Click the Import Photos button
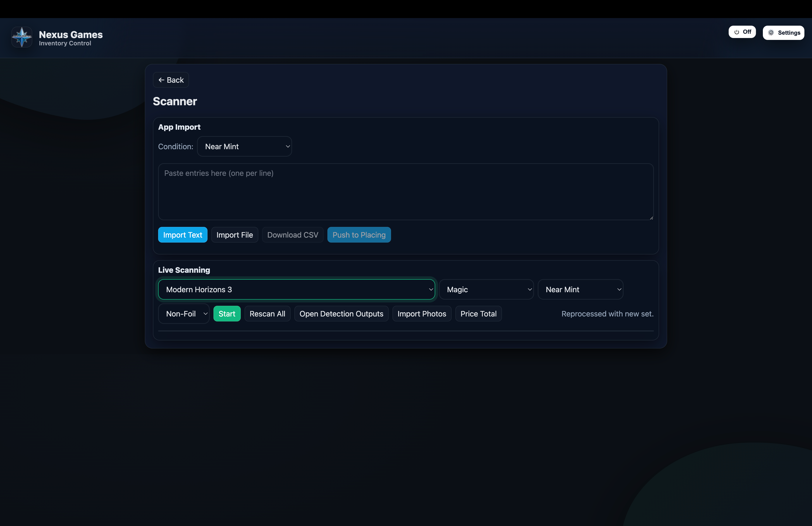 (x=422, y=314)
